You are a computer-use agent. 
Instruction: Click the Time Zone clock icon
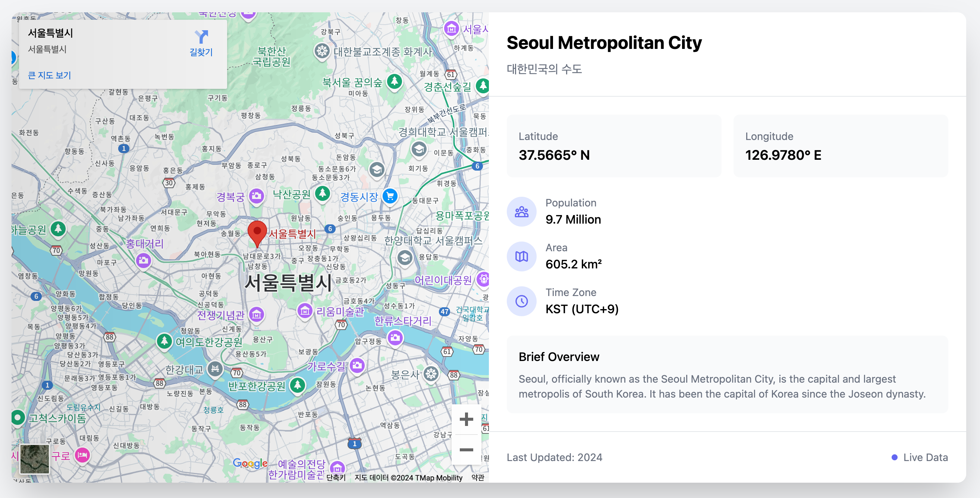[x=521, y=302]
